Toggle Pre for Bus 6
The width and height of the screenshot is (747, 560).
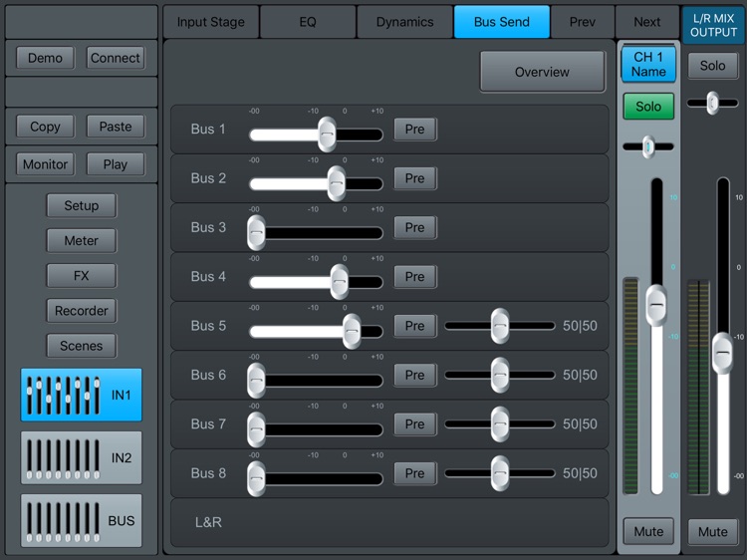coord(415,375)
